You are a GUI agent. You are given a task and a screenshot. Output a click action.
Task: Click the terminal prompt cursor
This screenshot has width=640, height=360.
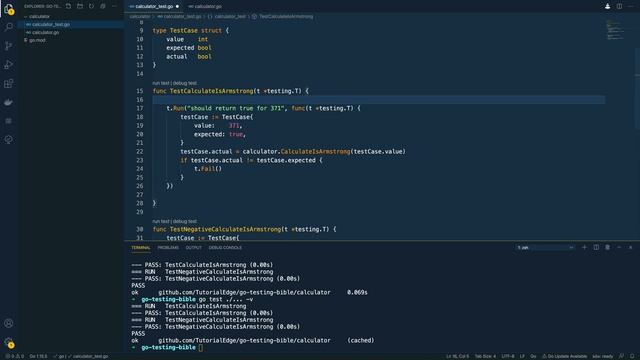[200, 347]
